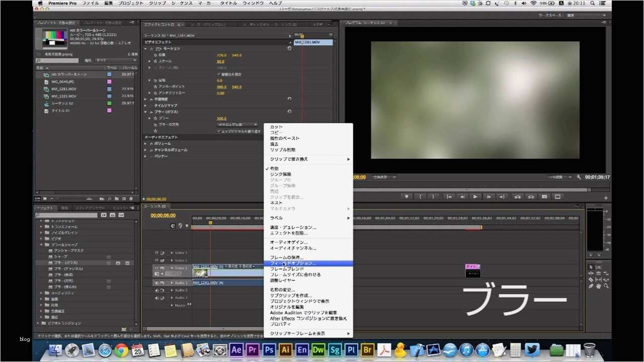Open Finder from the Dock

click(55, 349)
